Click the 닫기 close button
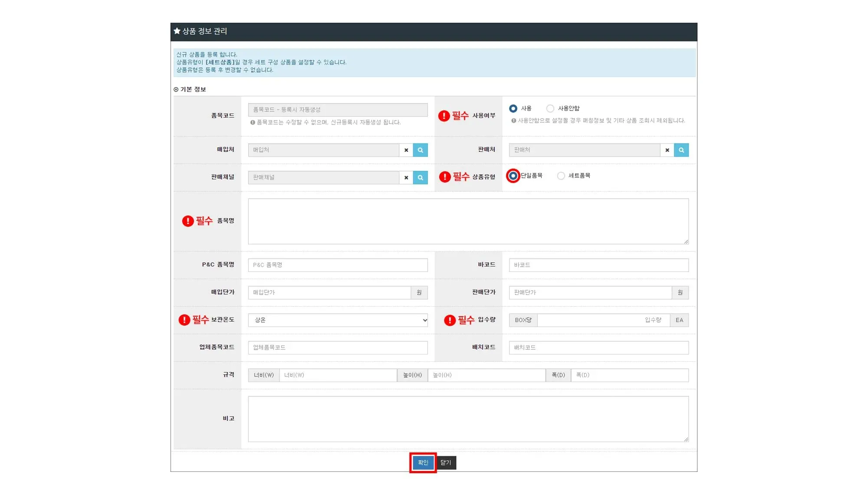Viewport: 868px width, 494px height. [x=446, y=463]
